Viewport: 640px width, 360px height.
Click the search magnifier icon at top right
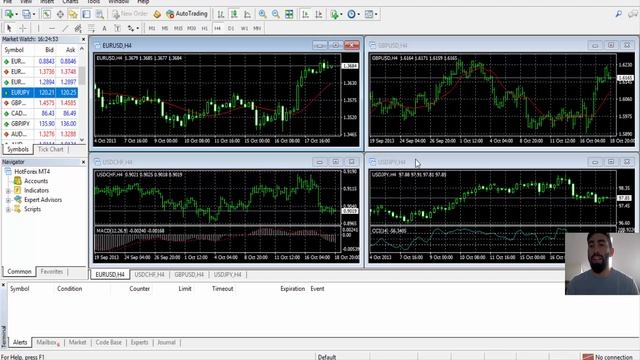(619, 14)
